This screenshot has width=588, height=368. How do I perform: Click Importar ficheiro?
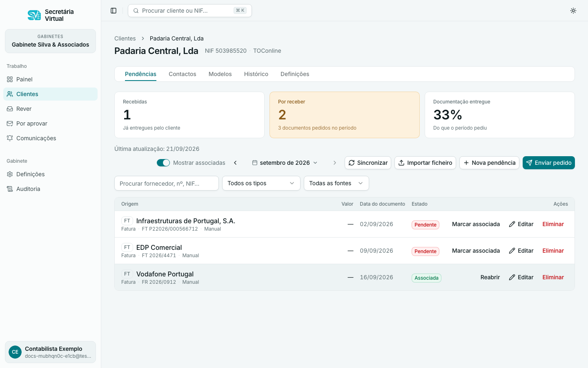(x=425, y=163)
